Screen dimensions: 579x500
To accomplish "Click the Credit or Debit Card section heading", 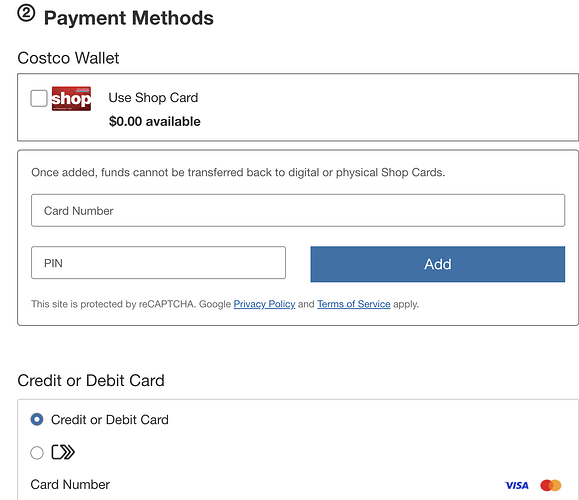I will click(x=91, y=380).
